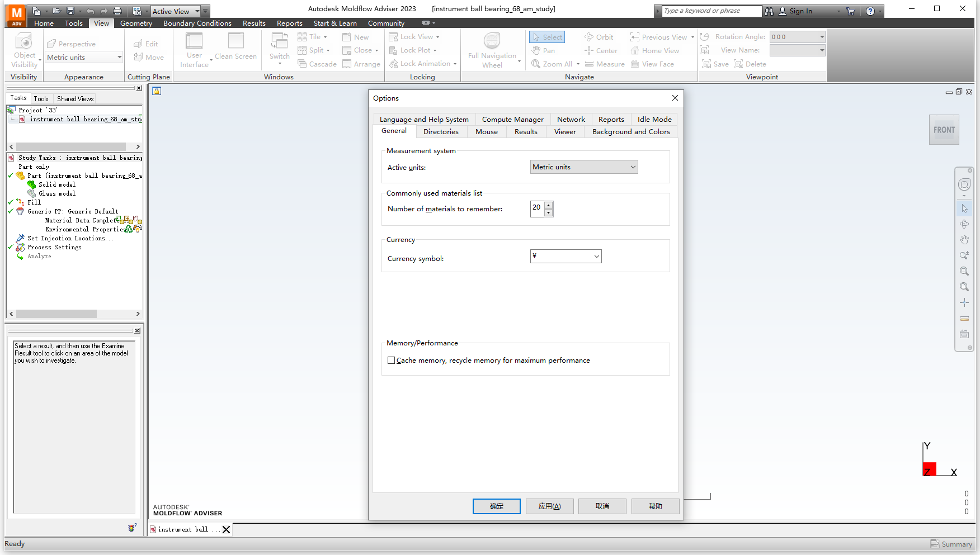Viewport: 980px width, 555px height.
Task: Click the Measure tool
Action: click(x=605, y=64)
